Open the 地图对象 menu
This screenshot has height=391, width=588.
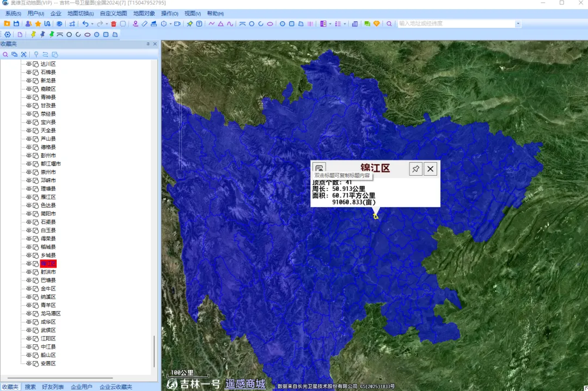coord(144,14)
